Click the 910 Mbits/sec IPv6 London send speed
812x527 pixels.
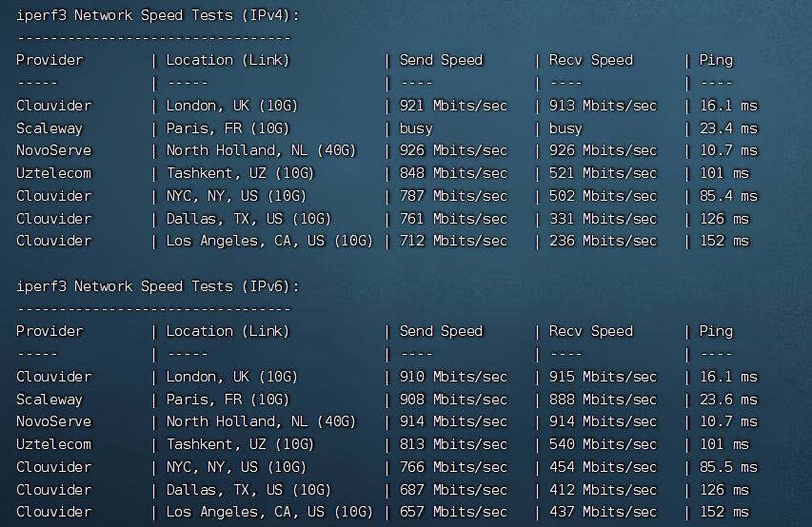[x=453, y=377]
